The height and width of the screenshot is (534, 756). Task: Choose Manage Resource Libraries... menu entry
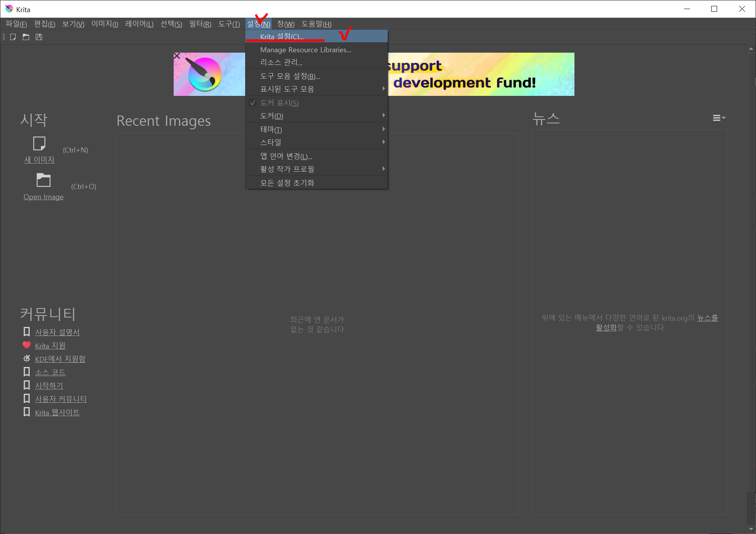tap(305, 50)
